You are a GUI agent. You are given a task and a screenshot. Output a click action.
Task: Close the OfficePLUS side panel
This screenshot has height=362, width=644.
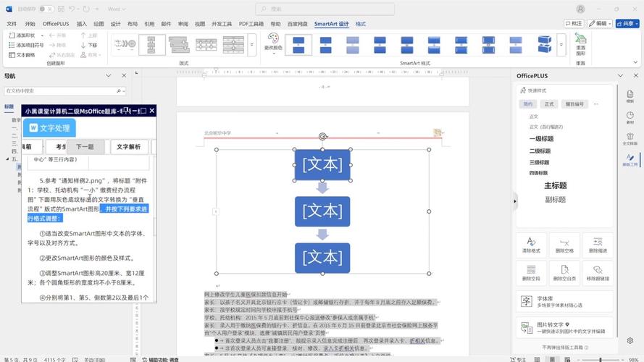pyautogui.click(x=636, y=75)
